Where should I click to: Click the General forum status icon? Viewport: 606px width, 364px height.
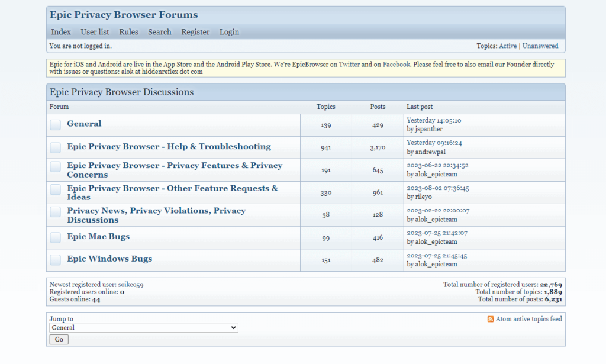55,124
